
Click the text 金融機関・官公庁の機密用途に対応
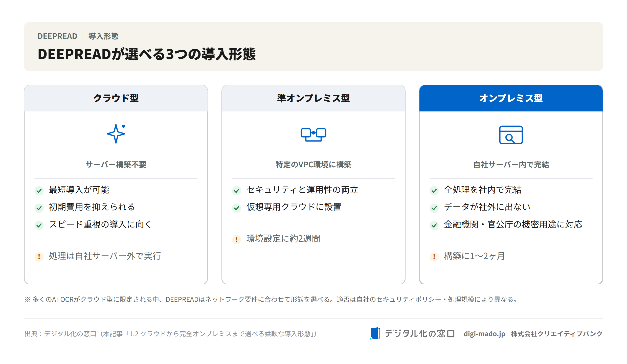[513, 224]
